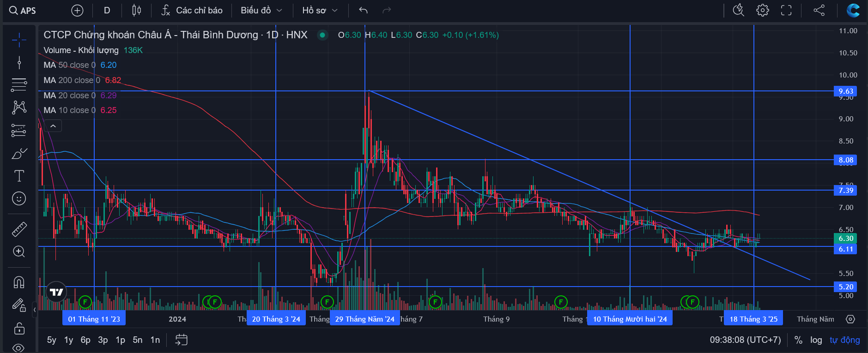This screenshot has height=353, width=868.
Task: Toggle percent scale mode
Action: (798, 340)
